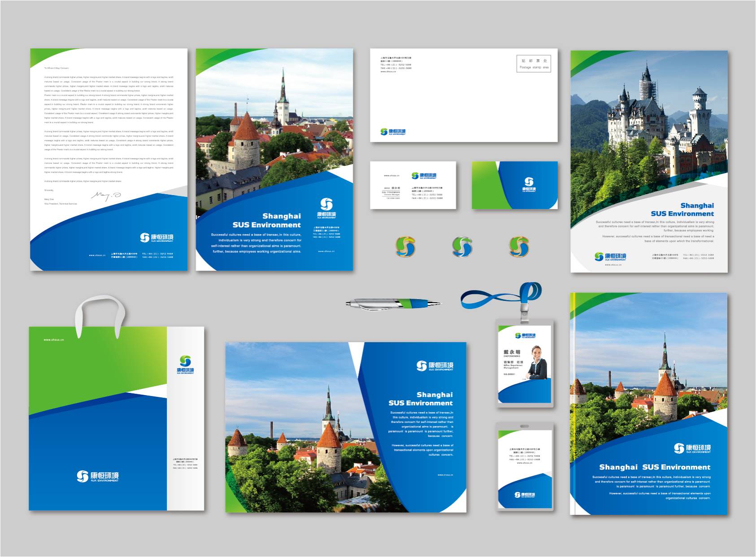
Task: Click the green-blue logo on the shopping bag's white side panel
Action: click(x=185, y=364)
